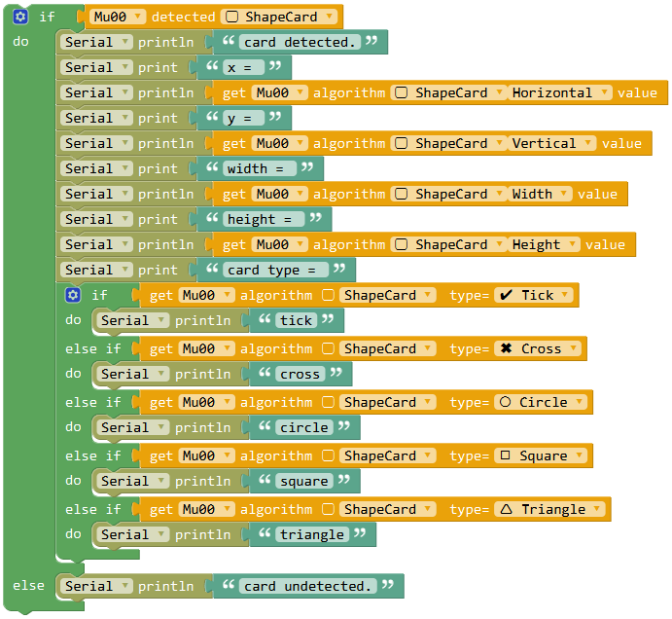Edit the 'cross' text field
Viewport: 672px width, 619px height.
click(300, 374)
